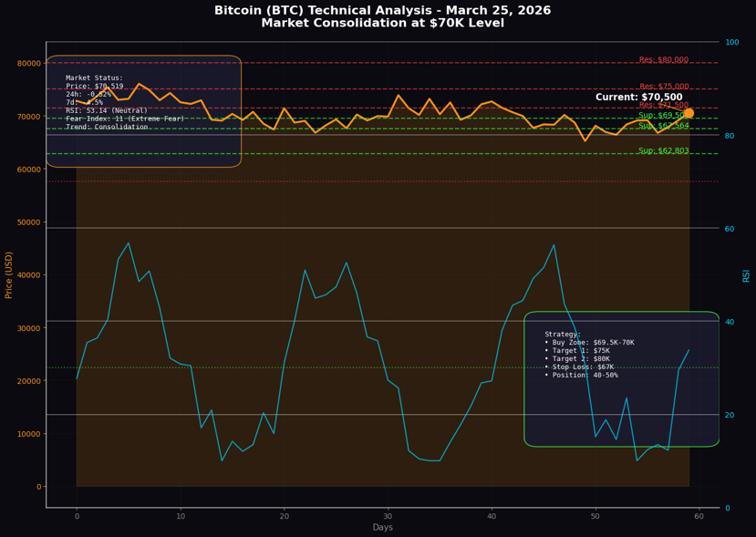Select the 'Res: $75,000' resistance label

(x=664, y=87)
